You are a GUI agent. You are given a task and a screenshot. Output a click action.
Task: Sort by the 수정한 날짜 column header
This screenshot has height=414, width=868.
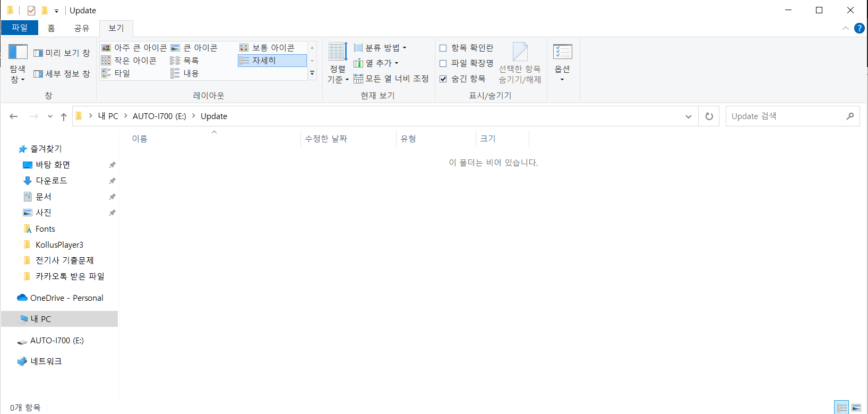[349, 139]
